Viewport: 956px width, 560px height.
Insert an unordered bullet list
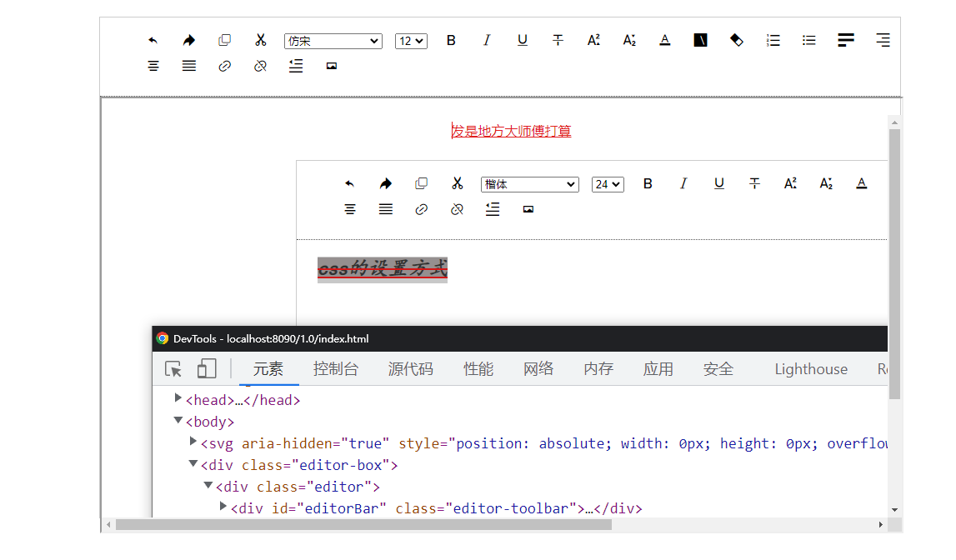coord(809,40)
